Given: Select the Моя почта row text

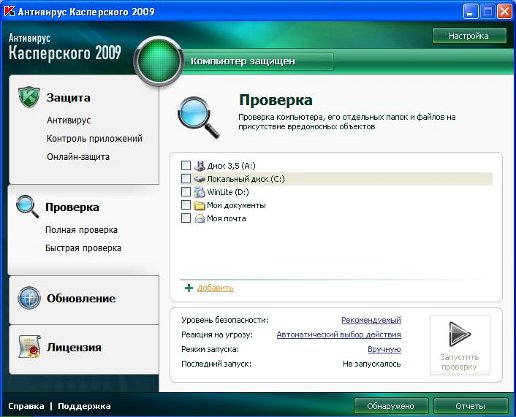Looking at the screenshot, I should pos(226,219).
